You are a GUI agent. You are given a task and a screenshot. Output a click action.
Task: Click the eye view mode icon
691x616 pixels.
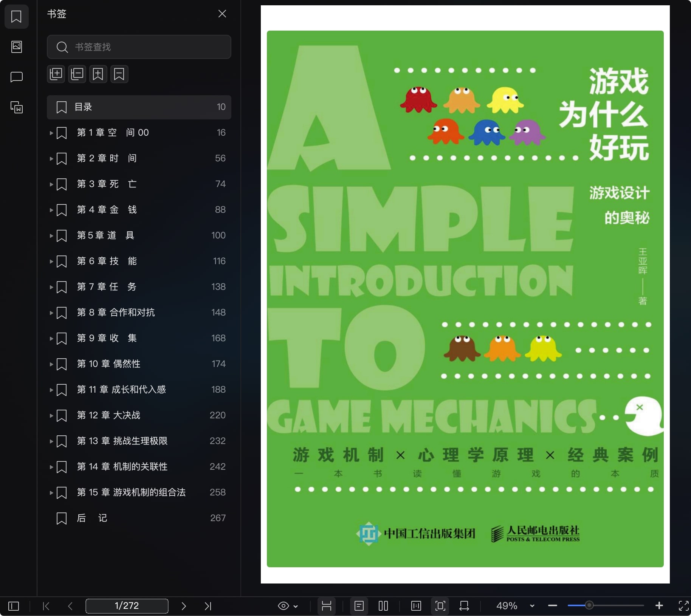tap(283, 606)
